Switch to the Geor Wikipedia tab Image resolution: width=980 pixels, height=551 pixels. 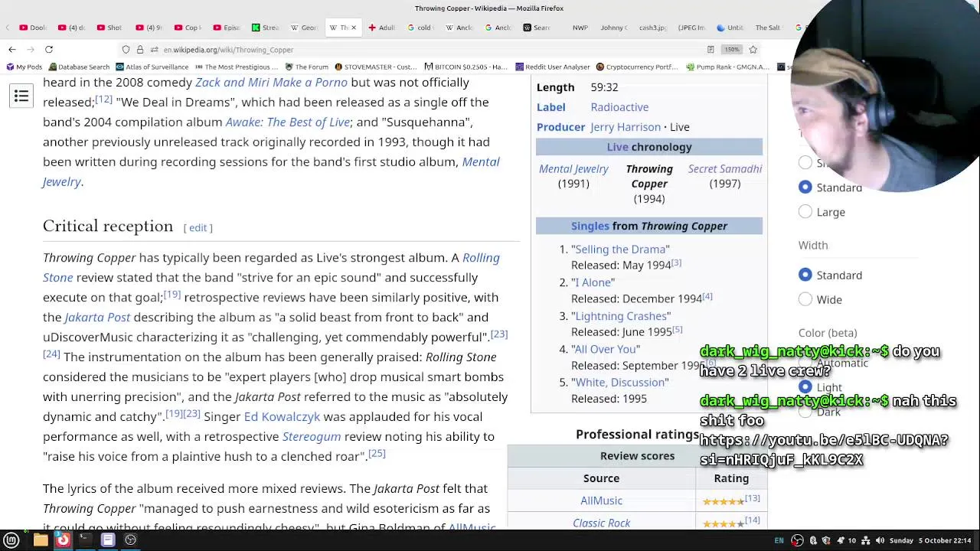(303, 28)
